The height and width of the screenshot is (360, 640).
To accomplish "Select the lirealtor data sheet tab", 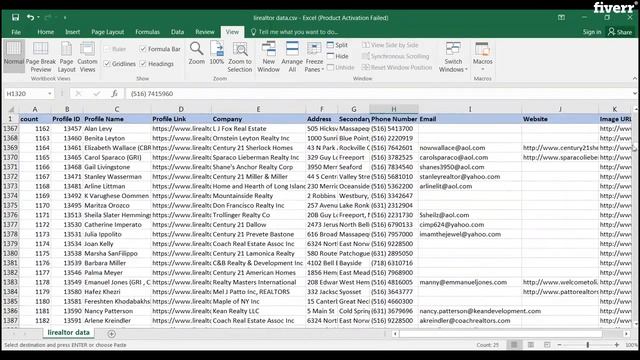I will pyautogui.click(x=68, y=333).
